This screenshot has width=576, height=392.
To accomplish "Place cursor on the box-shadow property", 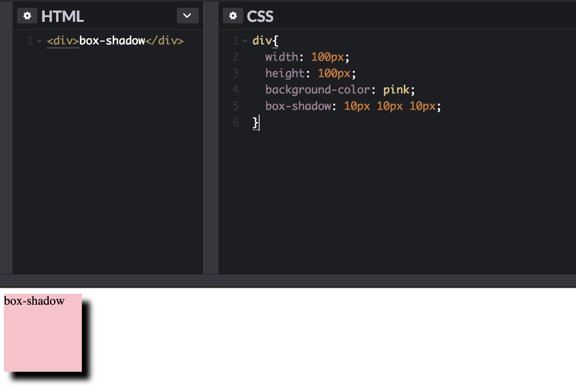I will (x=298, y=106).
